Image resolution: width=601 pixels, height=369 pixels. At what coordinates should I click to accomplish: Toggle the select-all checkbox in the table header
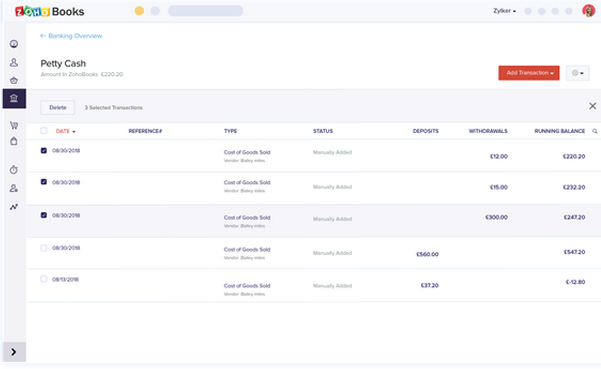44,131
